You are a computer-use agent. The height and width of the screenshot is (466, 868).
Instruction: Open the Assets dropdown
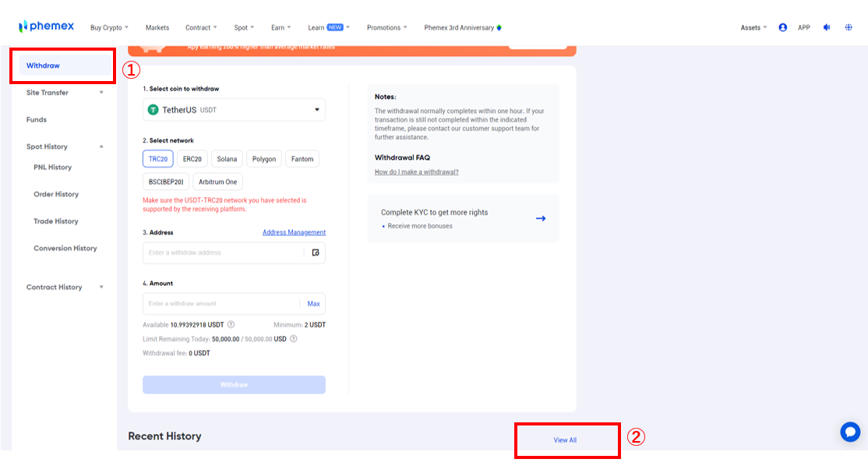coord(753,28)
